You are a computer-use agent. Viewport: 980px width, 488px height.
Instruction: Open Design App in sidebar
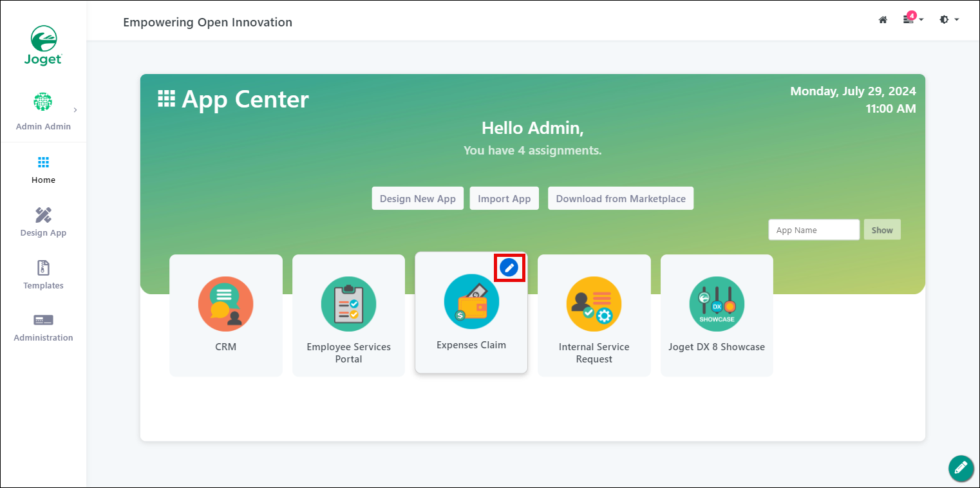(43, 222)
